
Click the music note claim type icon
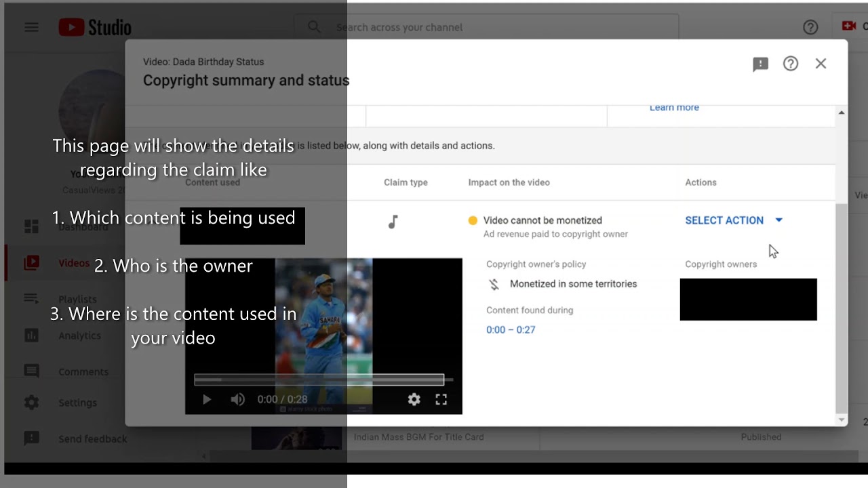[x=393, y=222]
